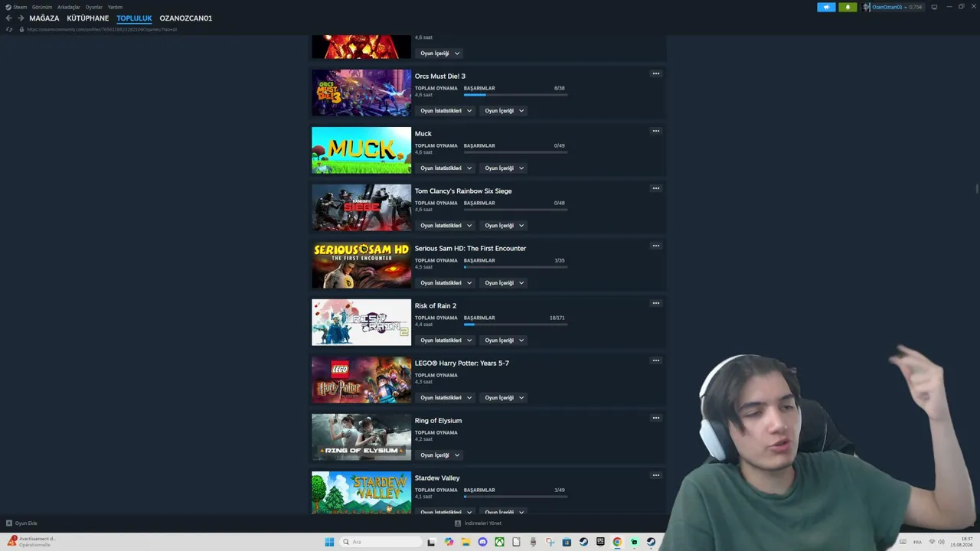This screenshot has height=551, width=980.
Task: Click the OzanOzcan01 profile avatar
Action: (867, 7)
